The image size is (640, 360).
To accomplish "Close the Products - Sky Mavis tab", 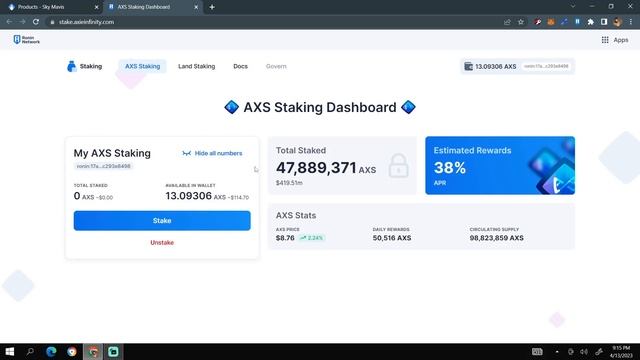I will pyautogui.click(x=96, y=7).
